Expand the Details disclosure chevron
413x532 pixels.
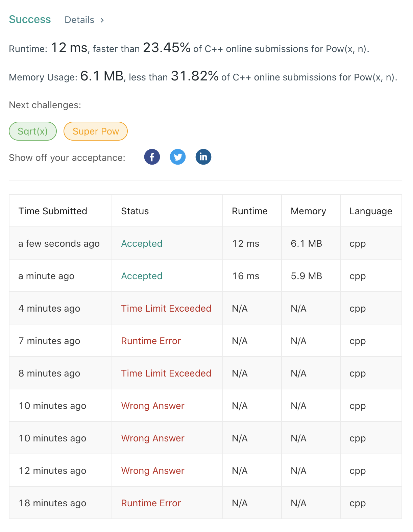pos(102,20)
